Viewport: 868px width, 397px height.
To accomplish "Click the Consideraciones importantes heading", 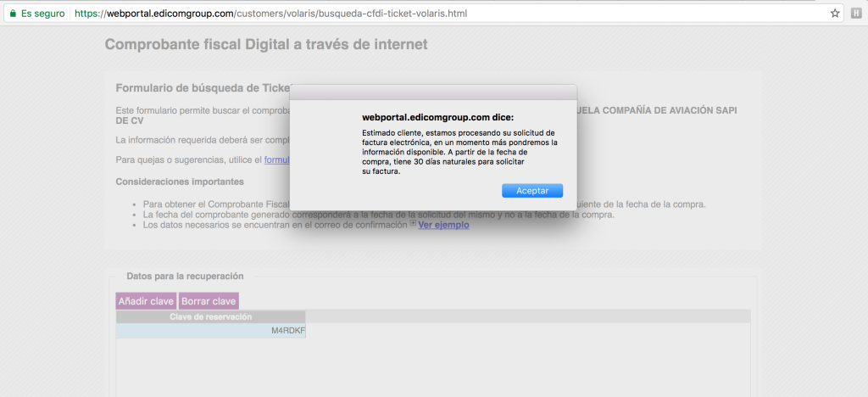I will [x=180, y=182].
